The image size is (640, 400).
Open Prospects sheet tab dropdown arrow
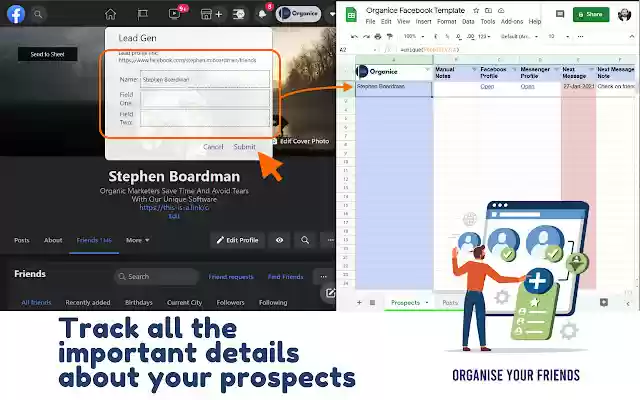(x=427, y=302)
